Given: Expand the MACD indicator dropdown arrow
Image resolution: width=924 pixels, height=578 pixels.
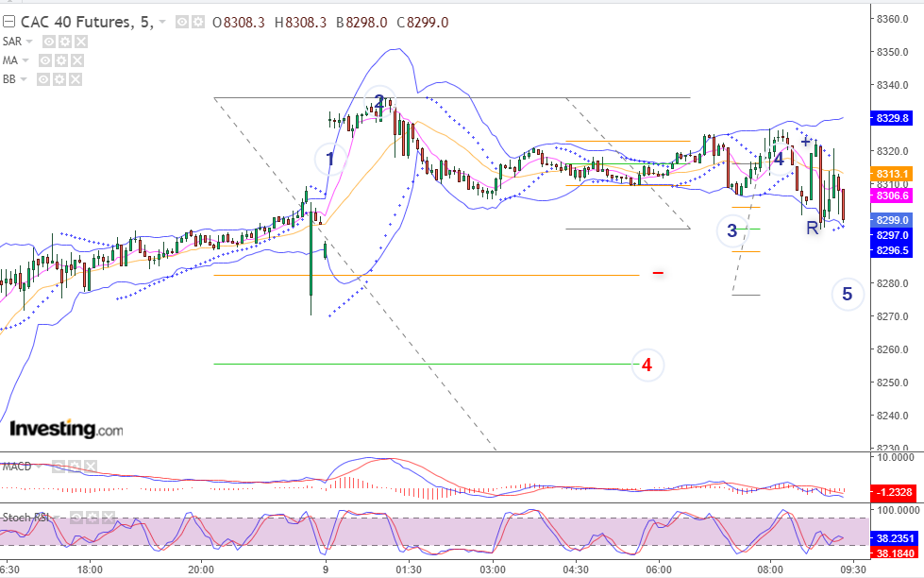Looking at the screenshot, I should tap(40, 467).
